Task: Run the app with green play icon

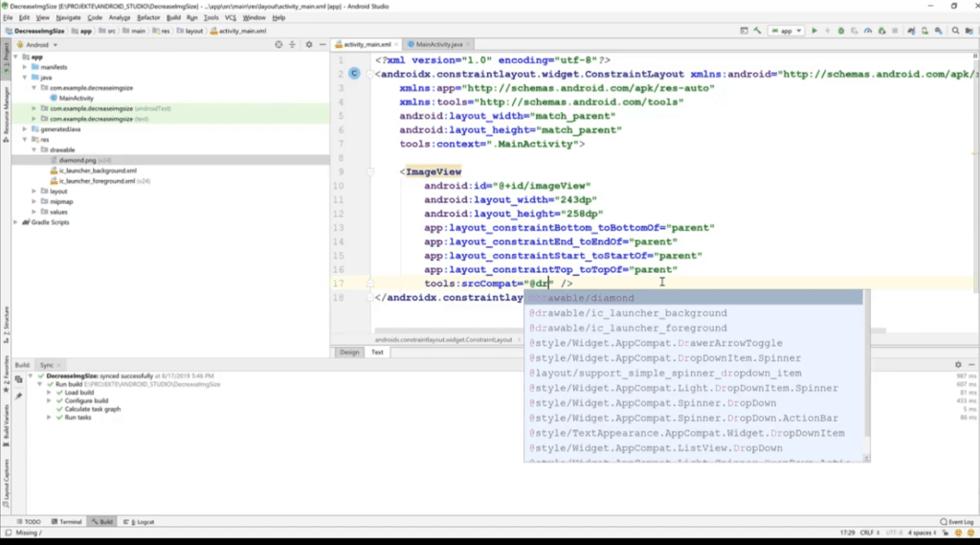Action: pyautogui.click(x=814, y=31)
